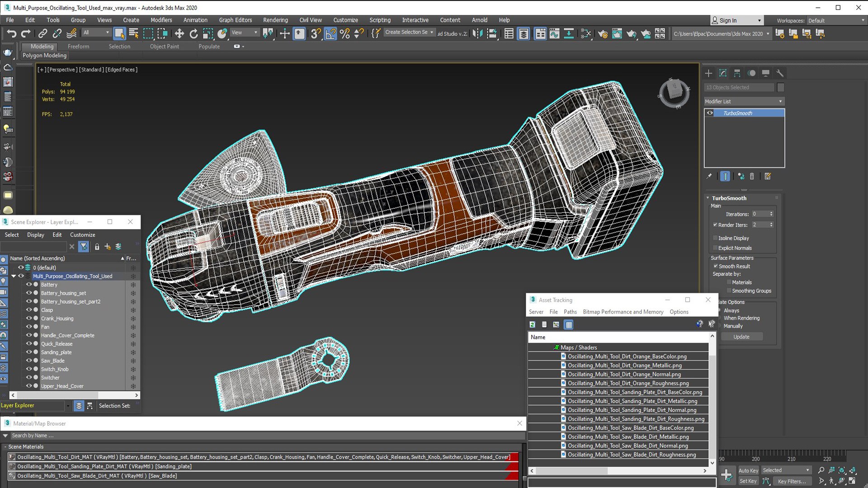Click the ViewCube navigation widget

tap(674, 93)
